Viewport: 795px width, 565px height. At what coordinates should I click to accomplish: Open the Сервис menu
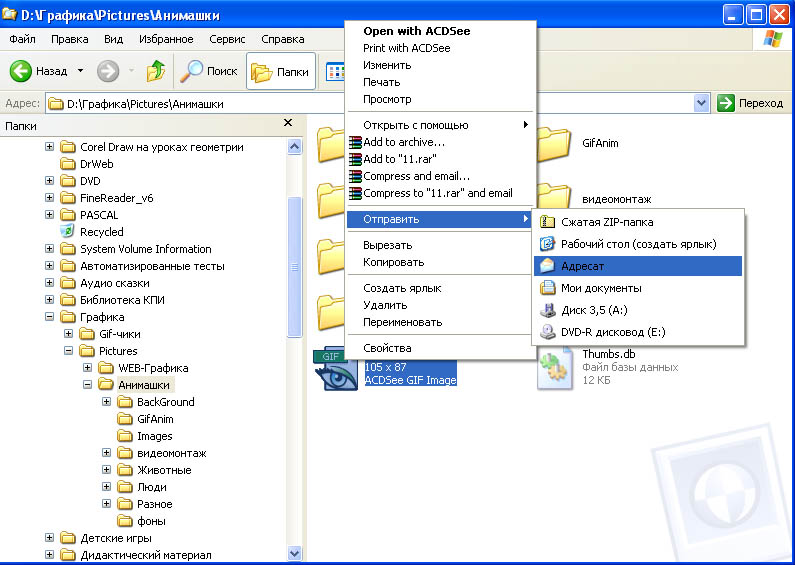click(227, 39)
